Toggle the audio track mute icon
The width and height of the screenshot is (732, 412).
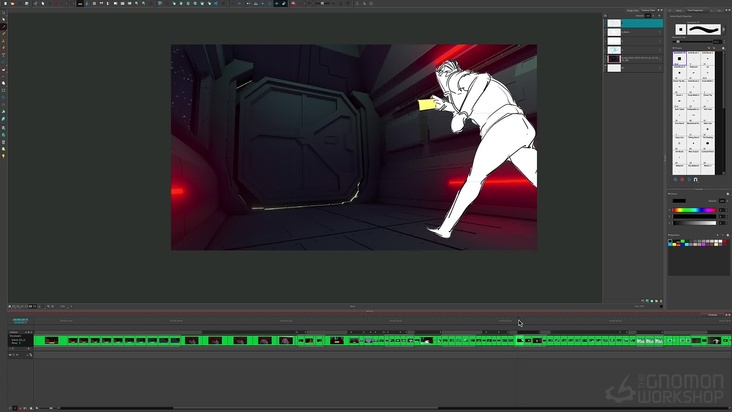tap(27, 346)
